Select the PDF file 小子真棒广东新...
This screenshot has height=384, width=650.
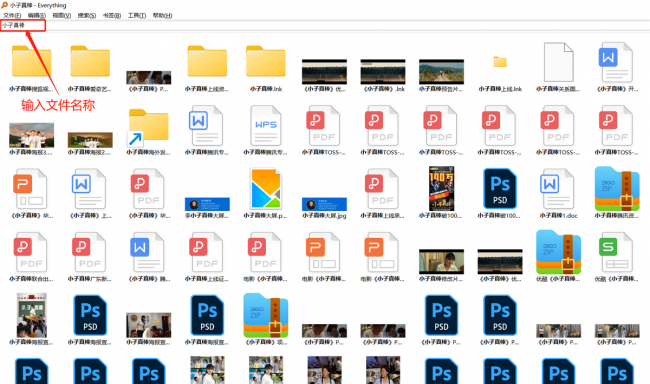click(88, 252)
